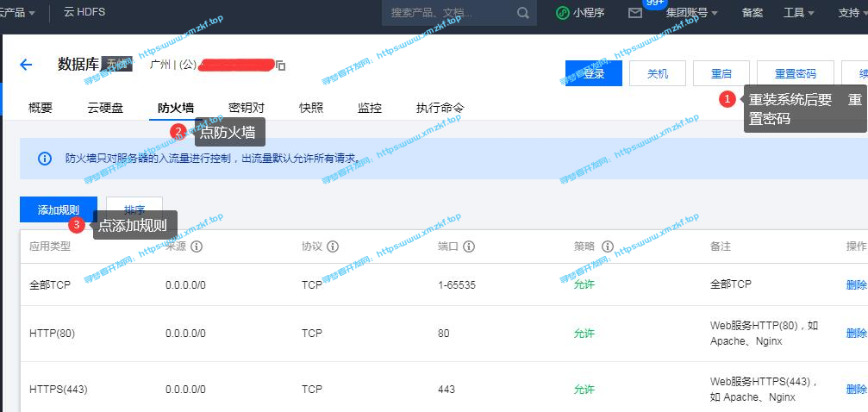Delete the HTTPS(443) firewall rule
The image size is (868, 412).
(857, 389)
